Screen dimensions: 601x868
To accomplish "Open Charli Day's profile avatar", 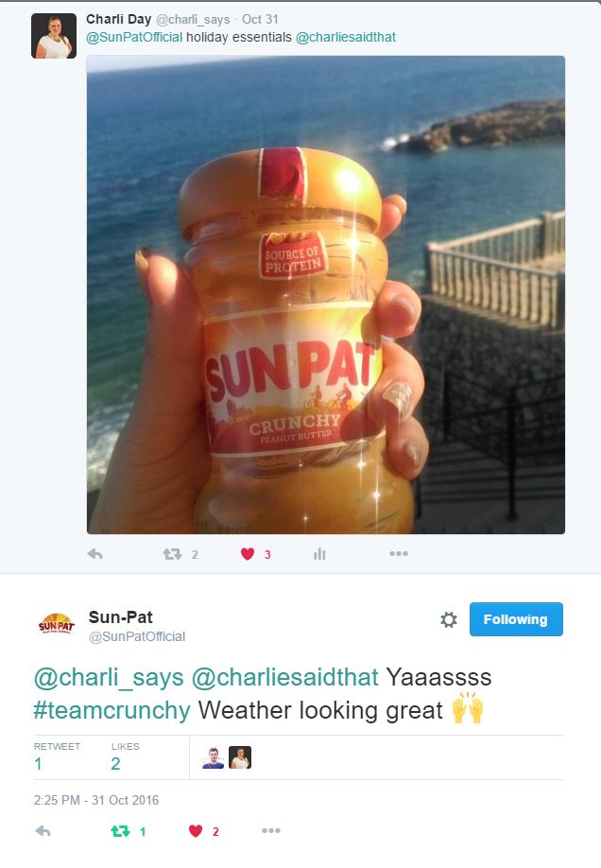I will pos(54,36).
